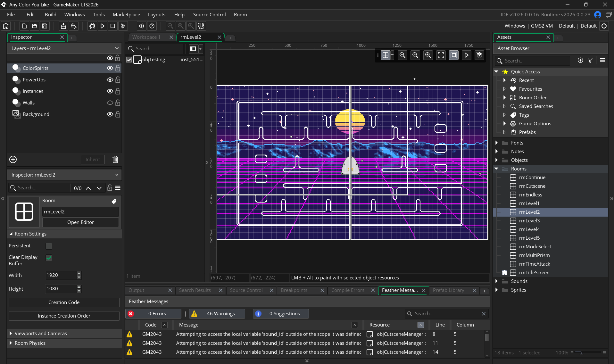Toggle the Background layer lock
The height and width of the screenshot is (364, 614).
coord(118,114)
